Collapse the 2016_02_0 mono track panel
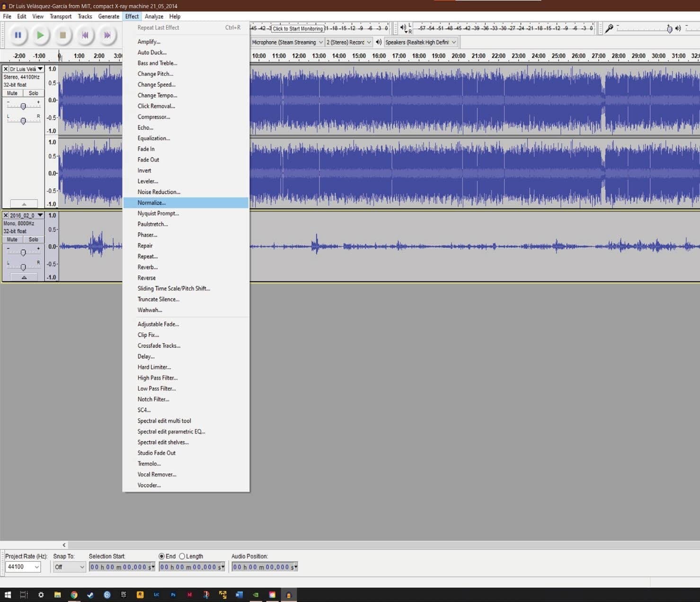700x602 pixels. pyautogui.click(x=24, y=277)
